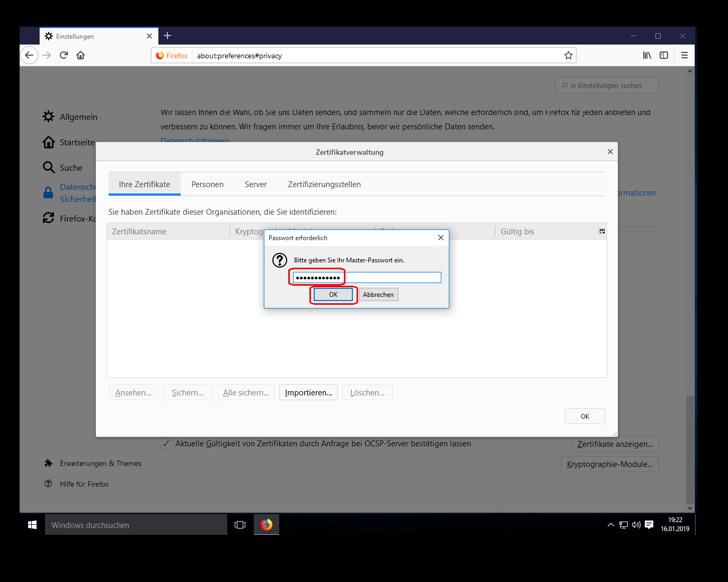This screenshot has width=728, height=582.
Task: Click the back arrow navigation button
Action: (x=29, y=55)
